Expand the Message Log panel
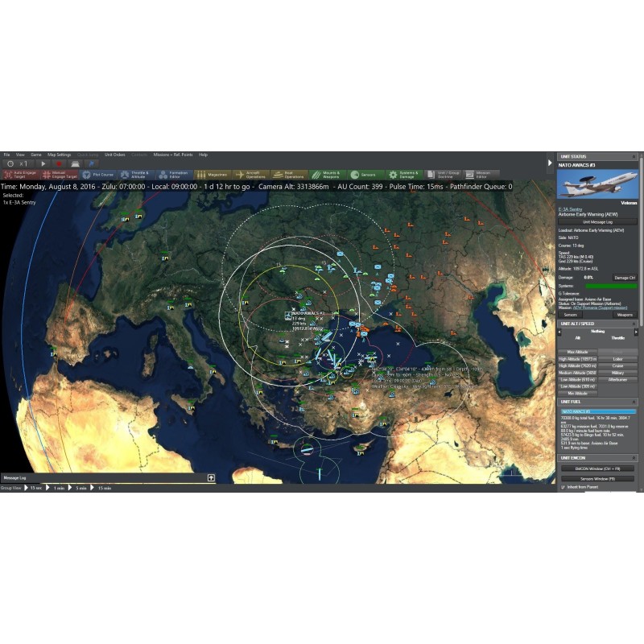 point(211,477)
